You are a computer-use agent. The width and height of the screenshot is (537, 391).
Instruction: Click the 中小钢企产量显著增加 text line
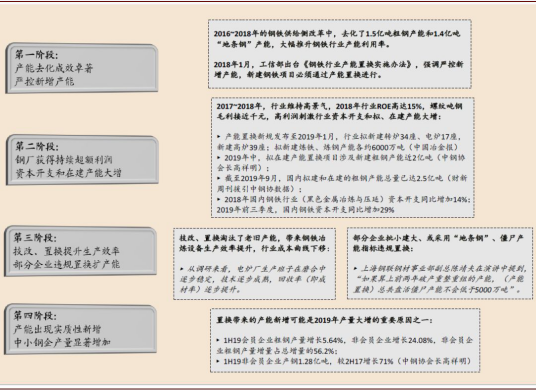(62, 342)
